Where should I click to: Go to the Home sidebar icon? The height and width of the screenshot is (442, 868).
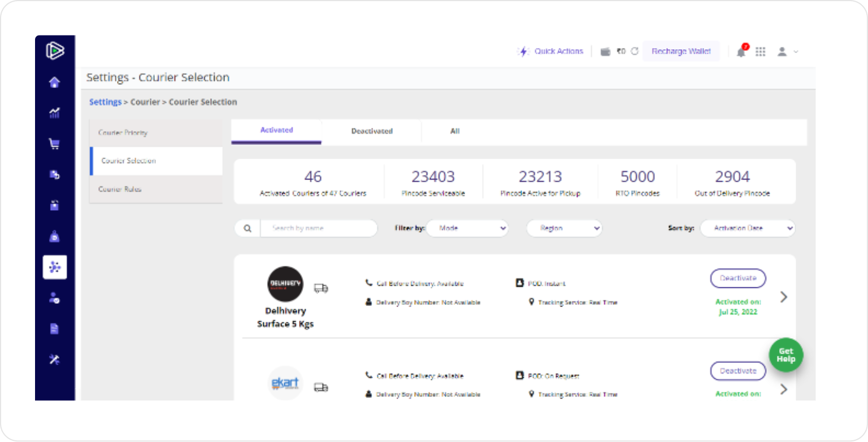point(54,83)
